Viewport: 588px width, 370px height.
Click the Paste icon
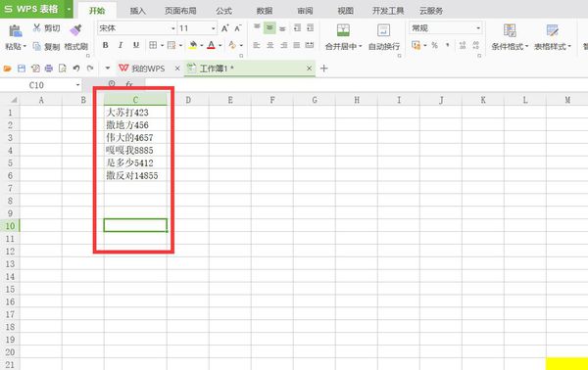[15, 30]
